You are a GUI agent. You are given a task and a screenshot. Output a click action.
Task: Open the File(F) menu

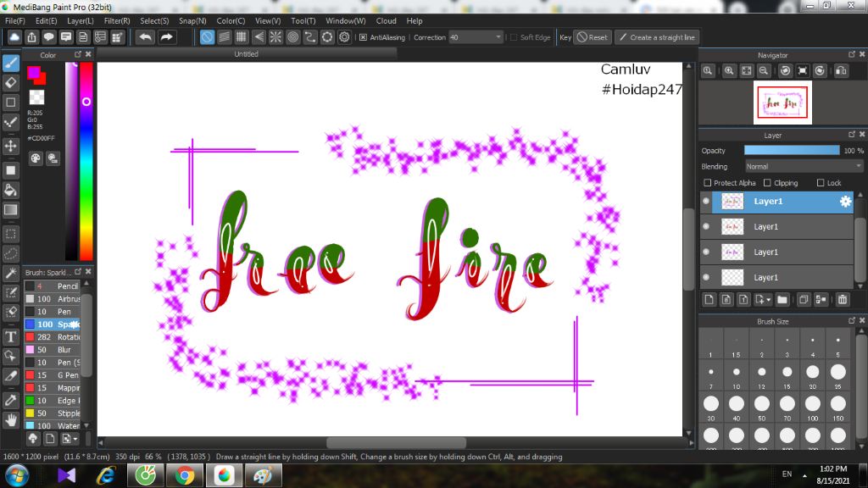click(x=15, y=21)
